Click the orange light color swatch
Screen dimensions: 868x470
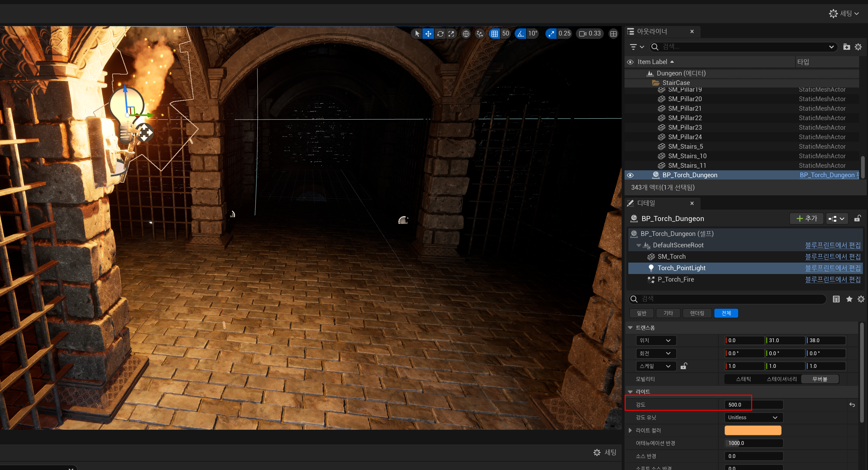[x=752, y=430]
